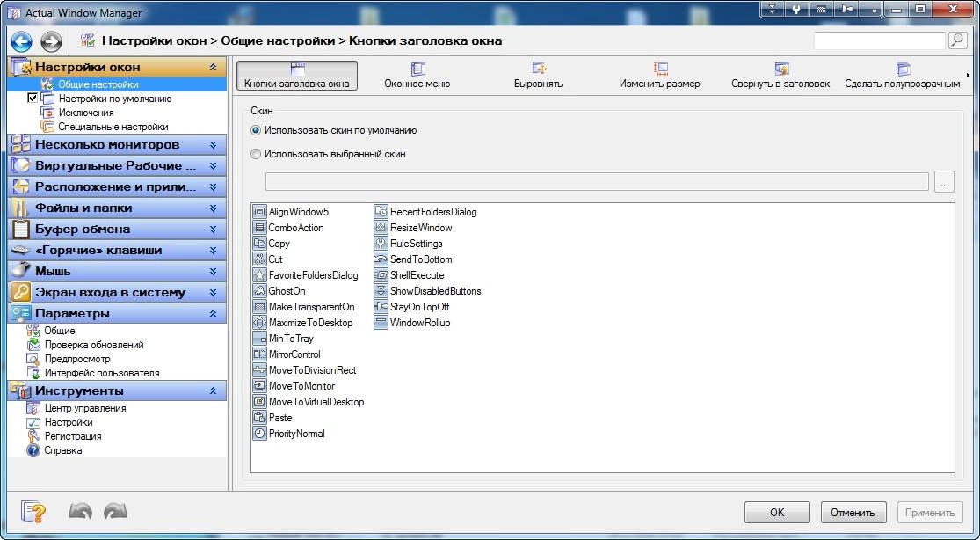Viewport: 980px width, 540px height.
Task: Select the GhostOn icon
Action: [x=259, y=291]
